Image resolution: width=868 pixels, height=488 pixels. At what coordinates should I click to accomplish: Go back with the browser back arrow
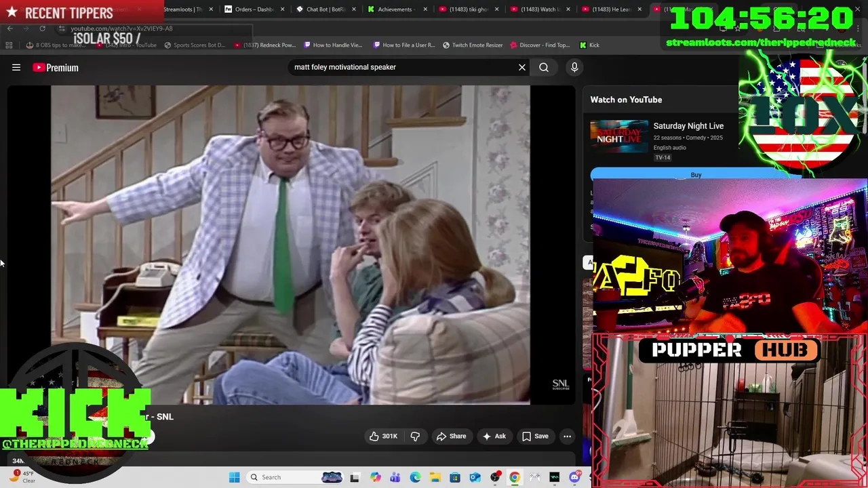tap(9, 28)
